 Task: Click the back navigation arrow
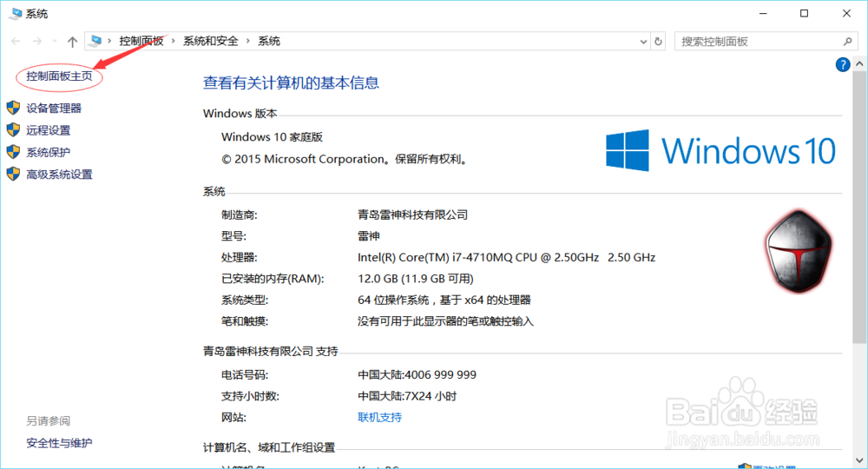(16, 41)
